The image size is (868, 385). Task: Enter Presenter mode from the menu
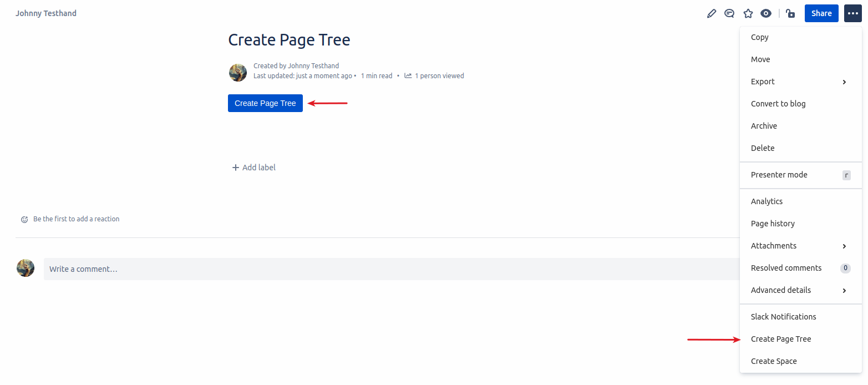coord(779,175)
